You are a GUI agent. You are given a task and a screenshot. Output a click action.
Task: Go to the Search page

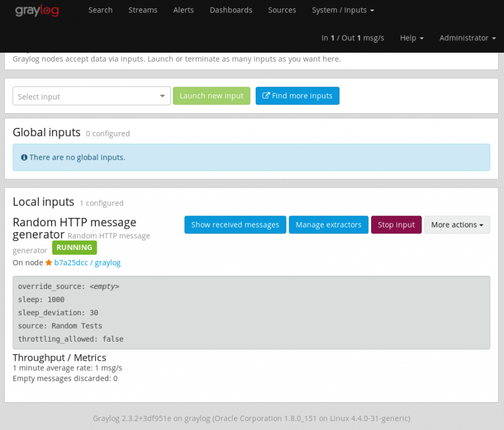[100, 10]
